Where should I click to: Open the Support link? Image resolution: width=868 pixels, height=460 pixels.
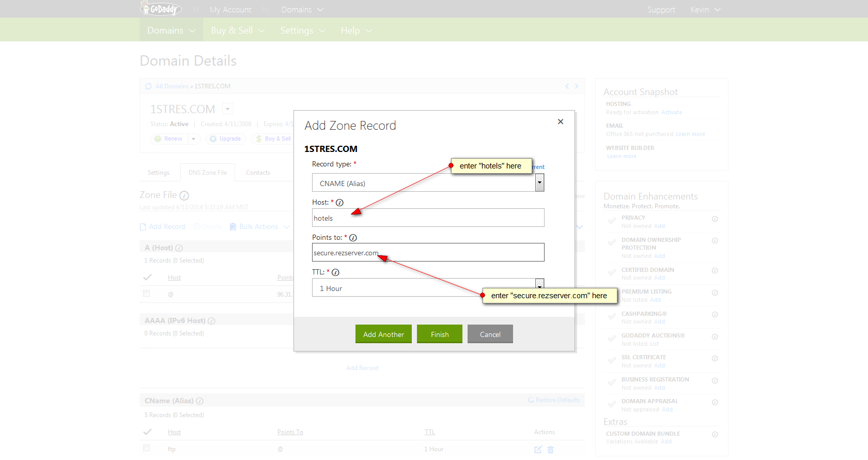click(x=661, y=10)
